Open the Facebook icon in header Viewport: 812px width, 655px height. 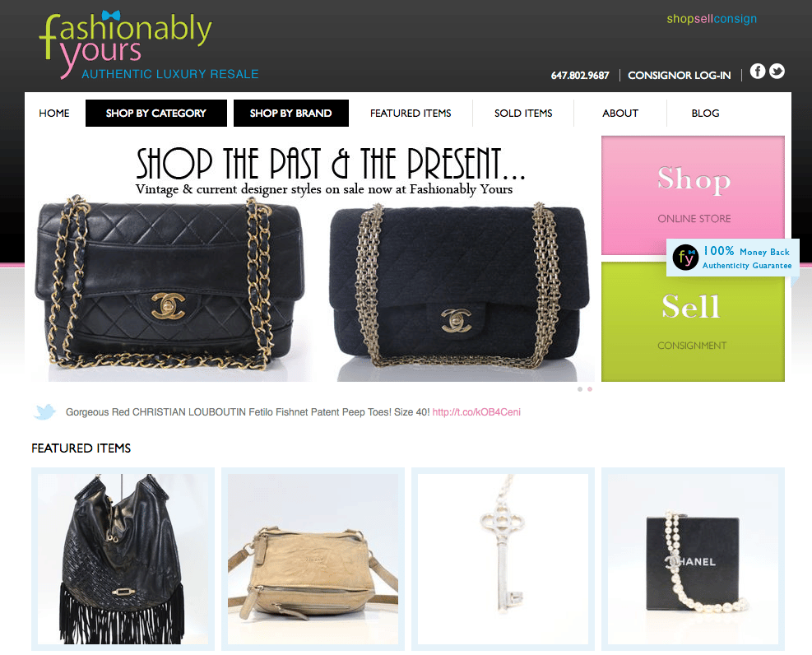tap(758, 71)
